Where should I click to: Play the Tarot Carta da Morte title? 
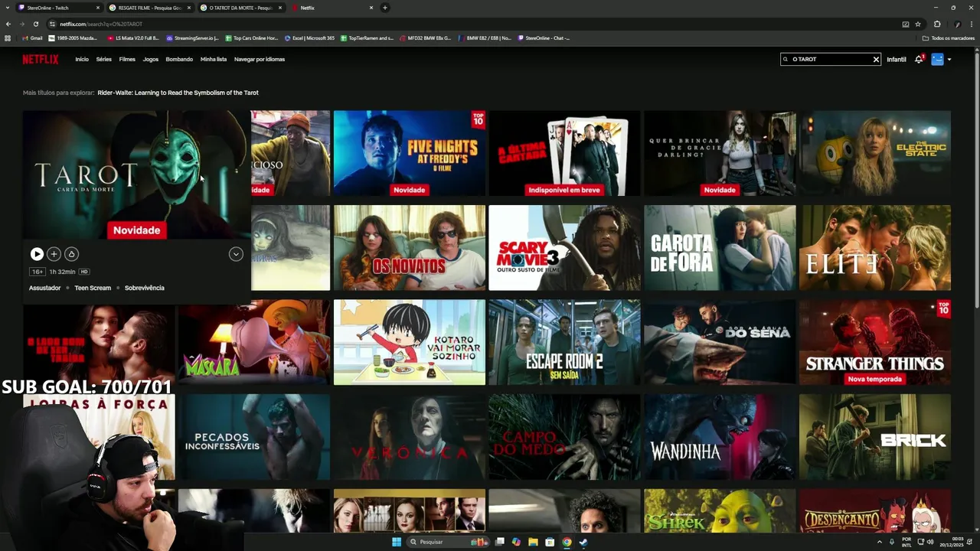click(x=37, y=254)
